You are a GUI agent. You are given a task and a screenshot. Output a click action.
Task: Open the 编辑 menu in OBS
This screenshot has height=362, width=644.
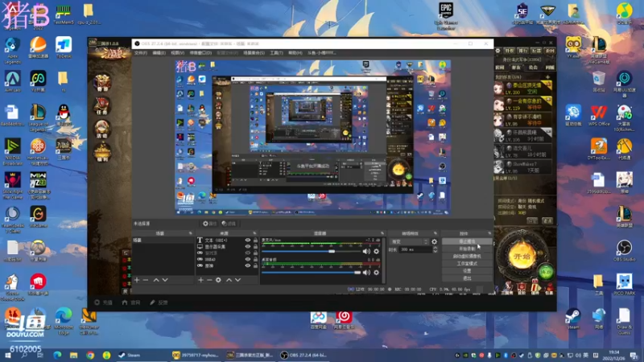pyautogui.click(x=159, y=53)
